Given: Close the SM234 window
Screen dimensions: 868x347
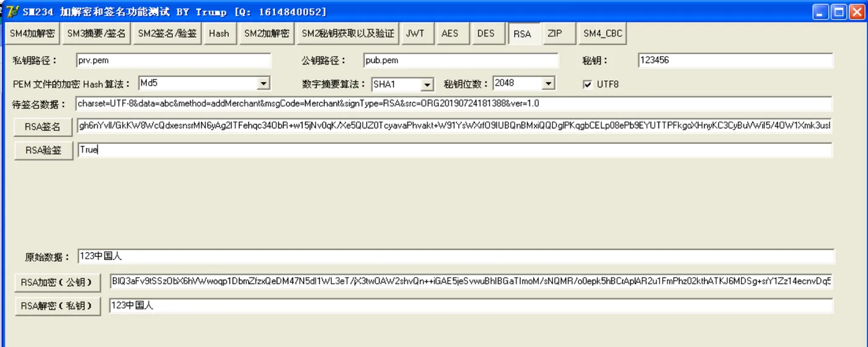Looking at the screenshot, I should coord(856,12).
